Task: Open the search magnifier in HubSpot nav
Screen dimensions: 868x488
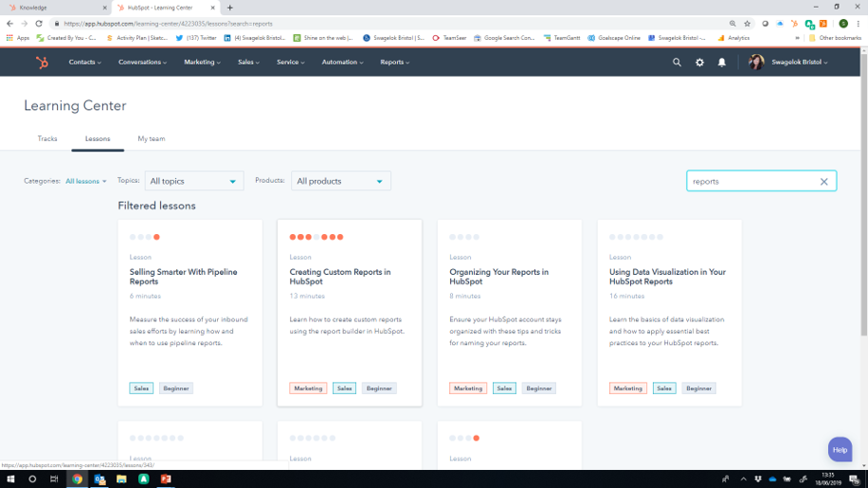Action: [677, 63]
